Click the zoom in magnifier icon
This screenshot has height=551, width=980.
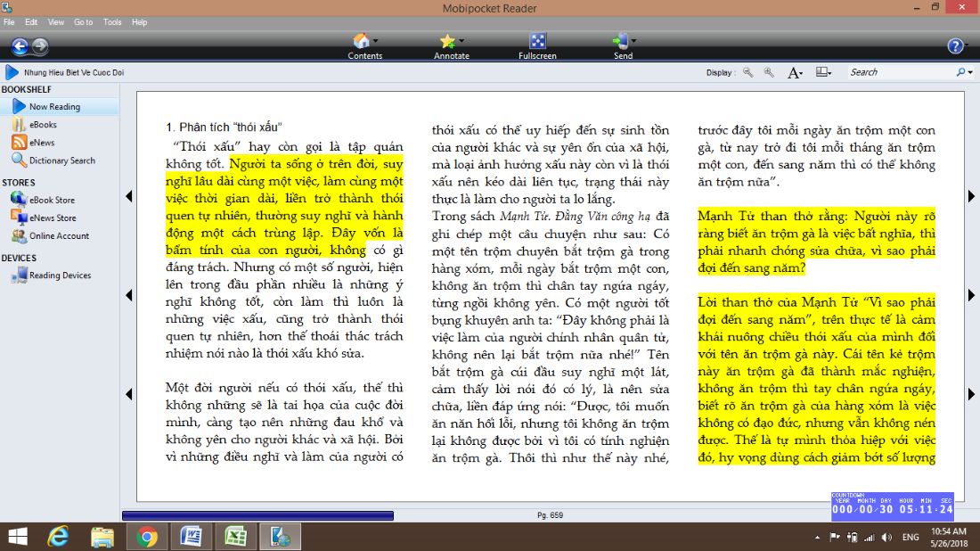click(x=768, y=72)
